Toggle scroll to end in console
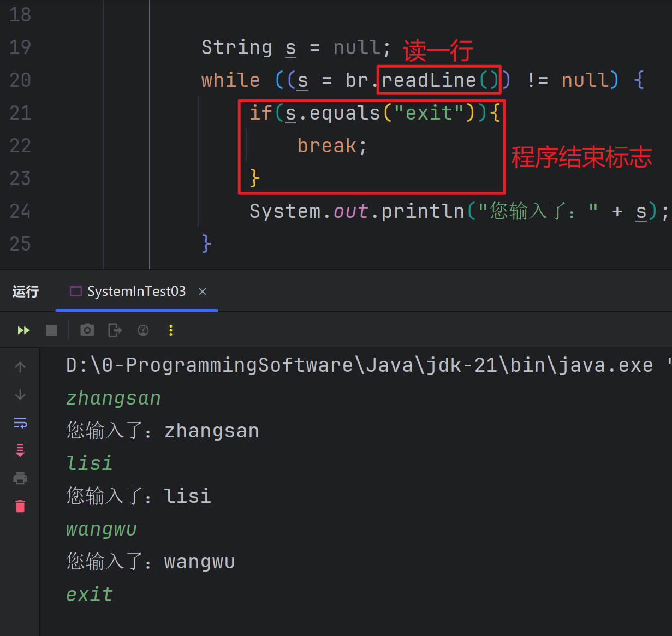This screenshot has width=672, height=636. tap(20, 450)
